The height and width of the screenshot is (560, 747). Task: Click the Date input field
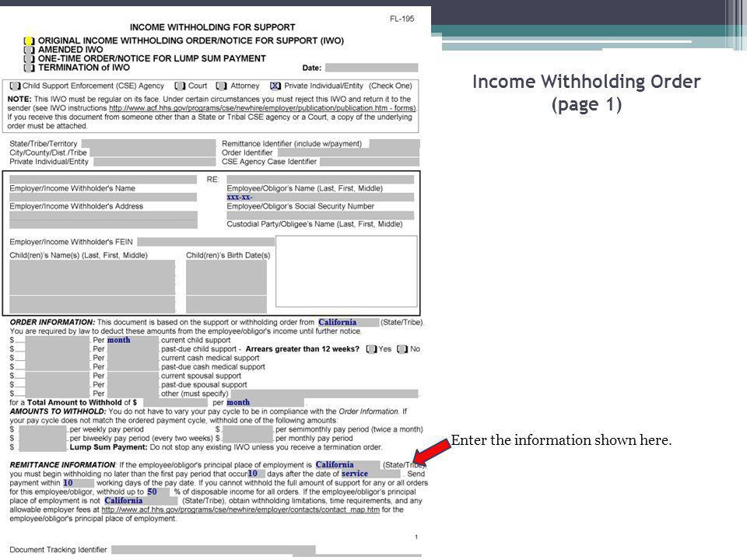(x=372, y=68)
